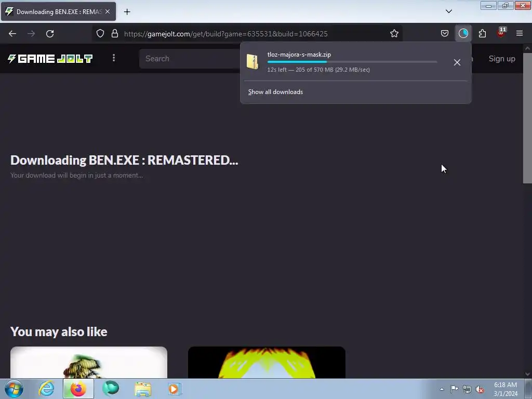Open the tracking protection shield icon
This screenshot has width=532, height=399.
tap(100, 34)
